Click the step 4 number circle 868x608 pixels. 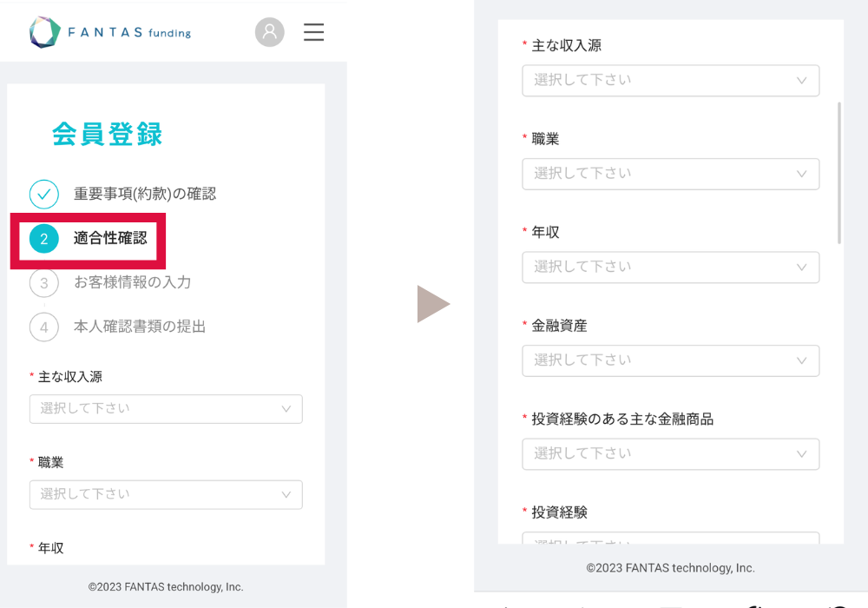point(44,327)
